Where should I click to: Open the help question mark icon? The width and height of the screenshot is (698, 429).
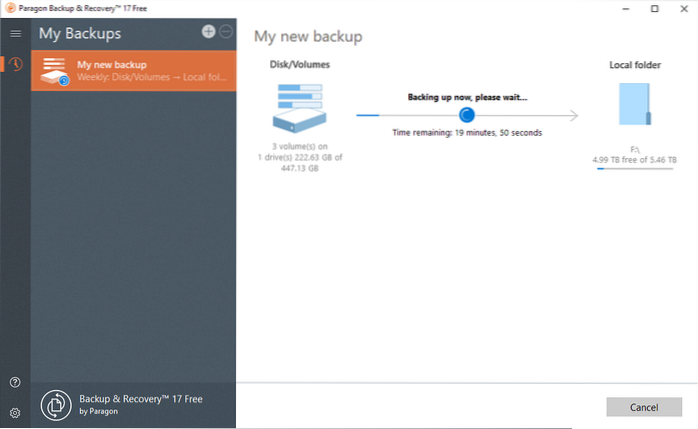(x=15, y=382)
